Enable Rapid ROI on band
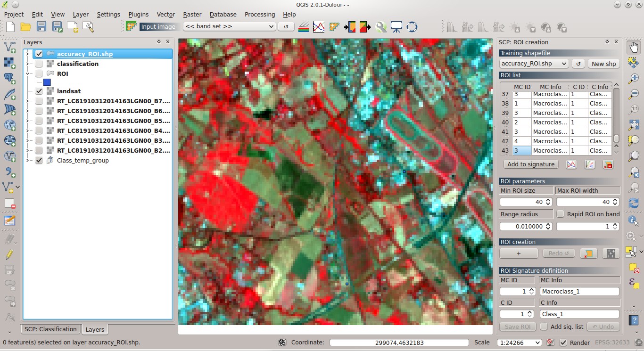The width and height of the screenshot is (644, 351). [x=560, y=214]
